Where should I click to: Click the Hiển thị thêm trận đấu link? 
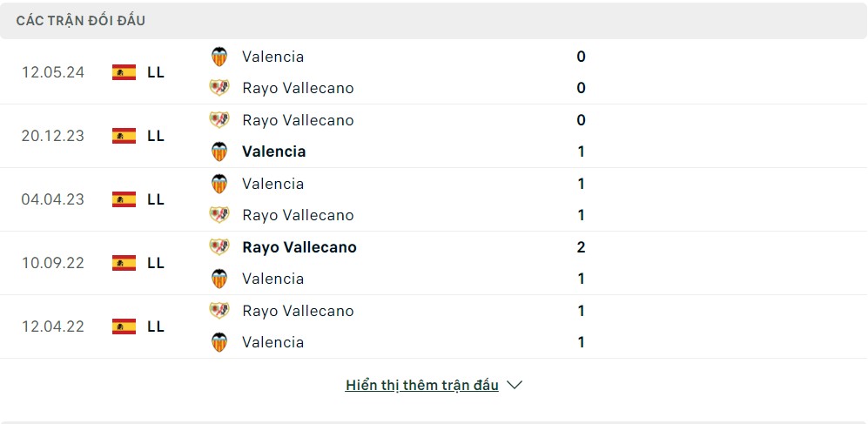(421, 385)
